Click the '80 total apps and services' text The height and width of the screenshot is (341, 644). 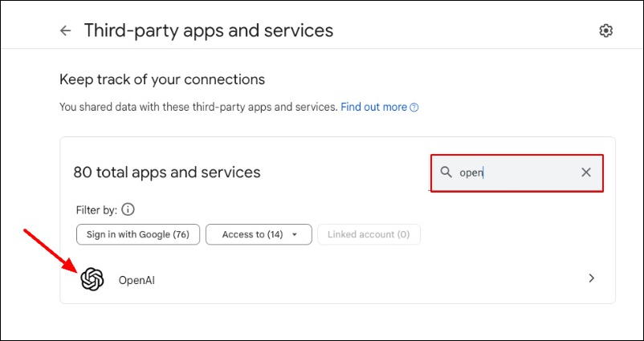point(167,173)
